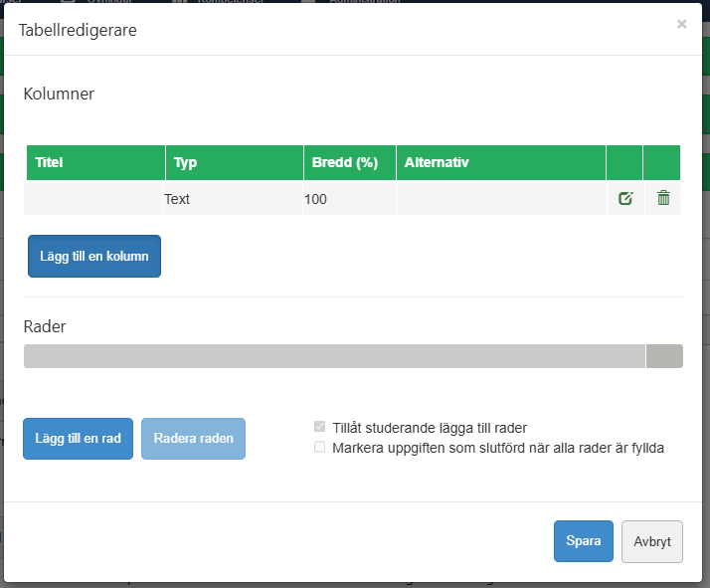The height and width of the screenshot is (588, 710).
Task: Click the empty Titel cell in the row
Action: click(94, 199)
